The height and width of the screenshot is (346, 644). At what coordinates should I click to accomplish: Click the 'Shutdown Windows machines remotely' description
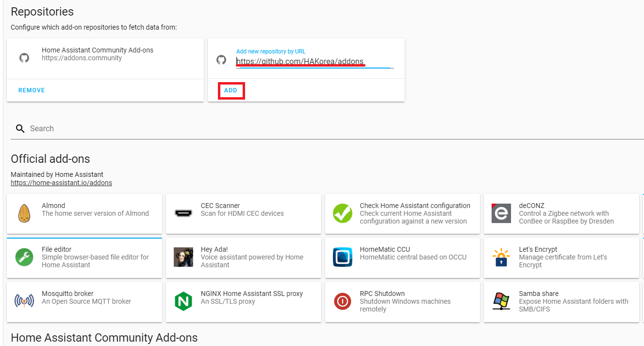click(405, 305)
